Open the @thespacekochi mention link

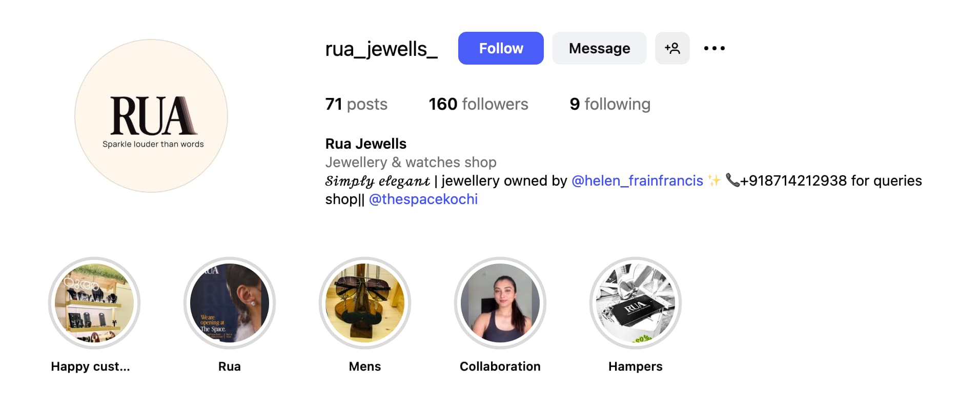click(x=423, y=199)
